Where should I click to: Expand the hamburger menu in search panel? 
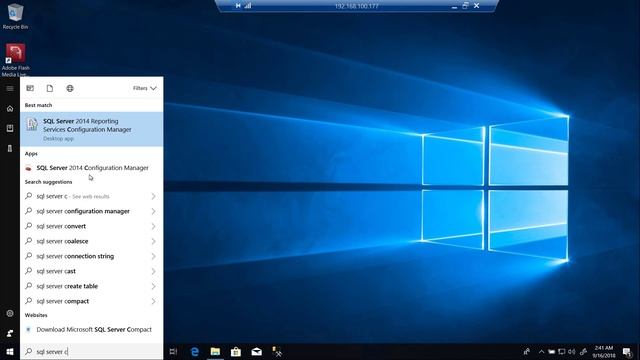pos(10,89)
